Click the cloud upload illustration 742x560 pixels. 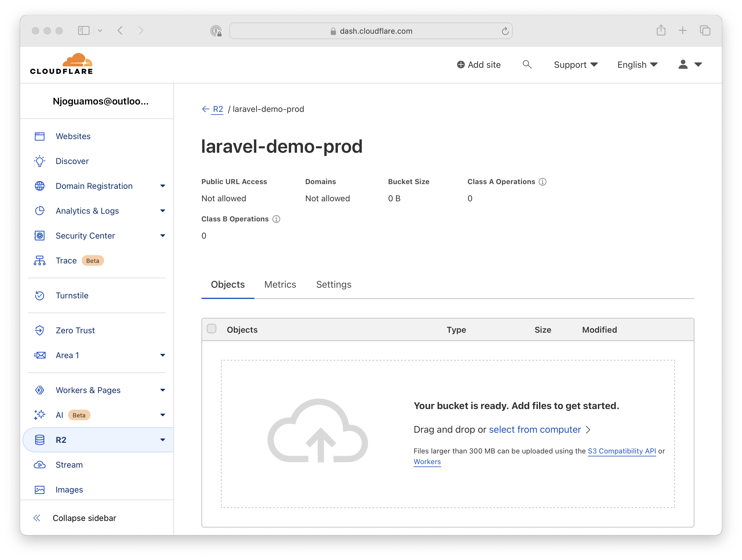tap(318, 431)
